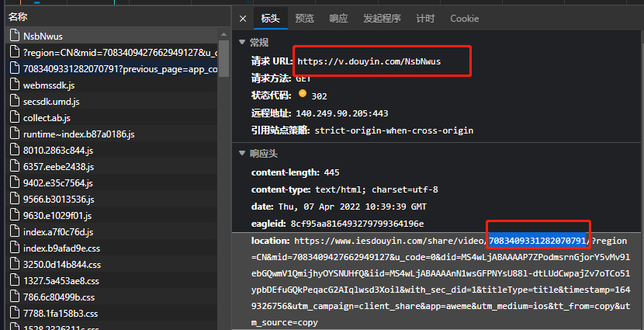Select 1327.5a453ae8.css request
This screenshot has width=644, height=330.
click(112, 280)
